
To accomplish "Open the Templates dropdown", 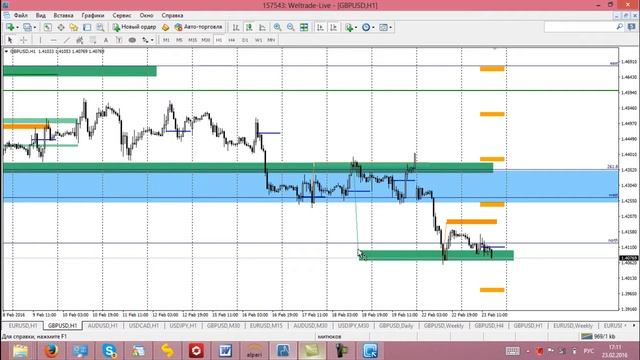I will (x=385, y=27).
